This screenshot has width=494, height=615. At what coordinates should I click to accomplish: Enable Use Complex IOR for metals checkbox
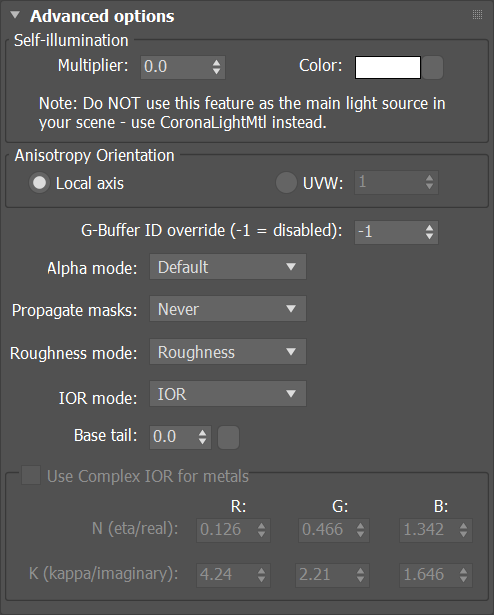pos(31,475)
